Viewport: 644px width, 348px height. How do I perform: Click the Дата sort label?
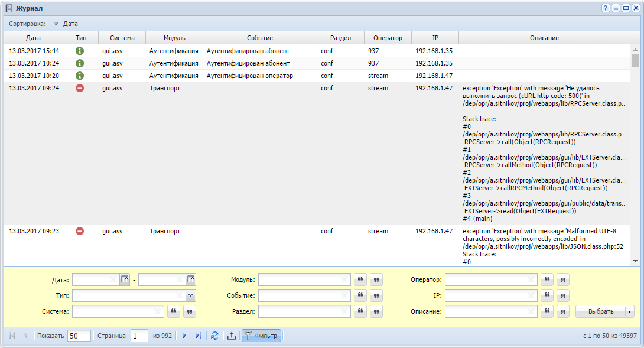click(70, 24)
